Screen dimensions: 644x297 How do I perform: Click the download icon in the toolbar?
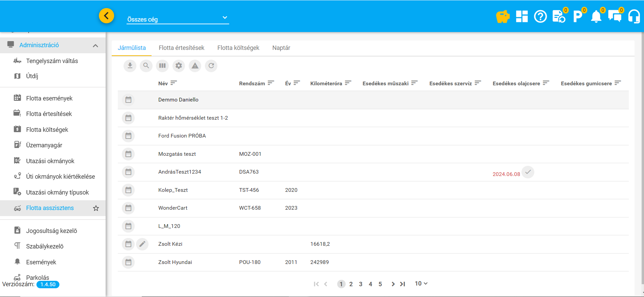point(130,66)
